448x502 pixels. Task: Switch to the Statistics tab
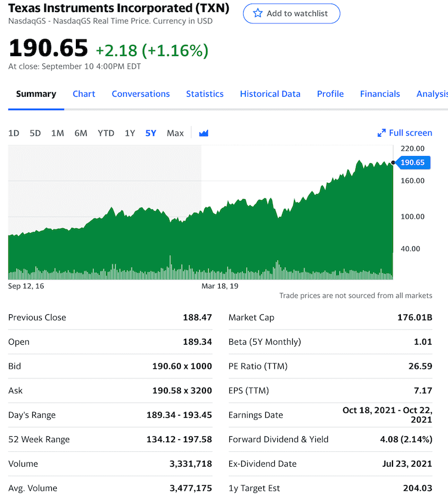(205, 94)
